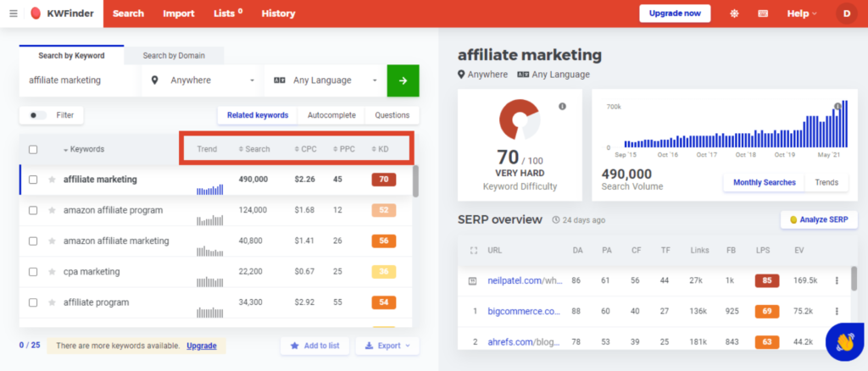
Task: Open the hamburger menu icon
Action: [14, 14]
